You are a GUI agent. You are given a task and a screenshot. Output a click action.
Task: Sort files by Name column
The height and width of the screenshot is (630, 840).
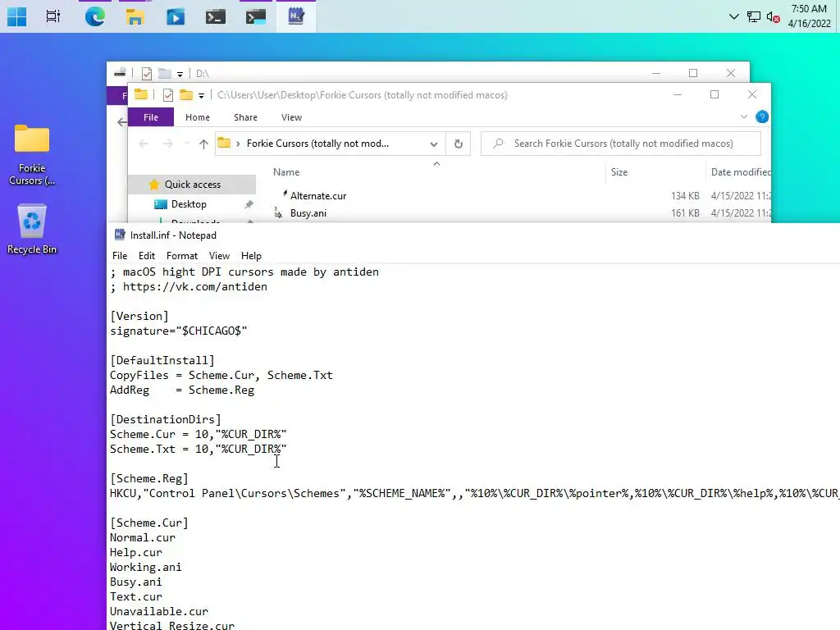point(286,172)
